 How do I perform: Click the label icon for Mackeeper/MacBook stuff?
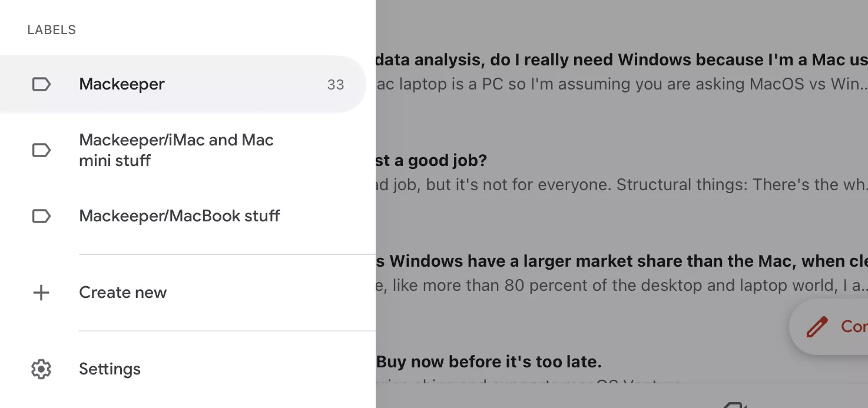pos(41,216)
